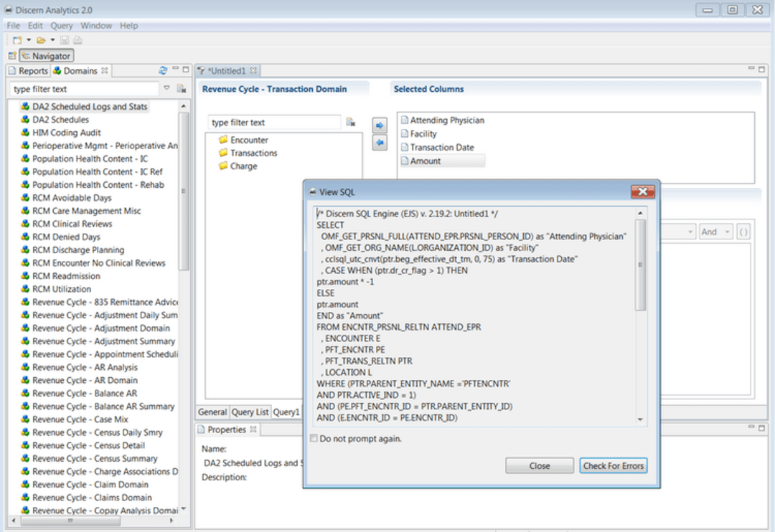Click the Navigator perspective button
775x532 pixels.
(47, 56)
